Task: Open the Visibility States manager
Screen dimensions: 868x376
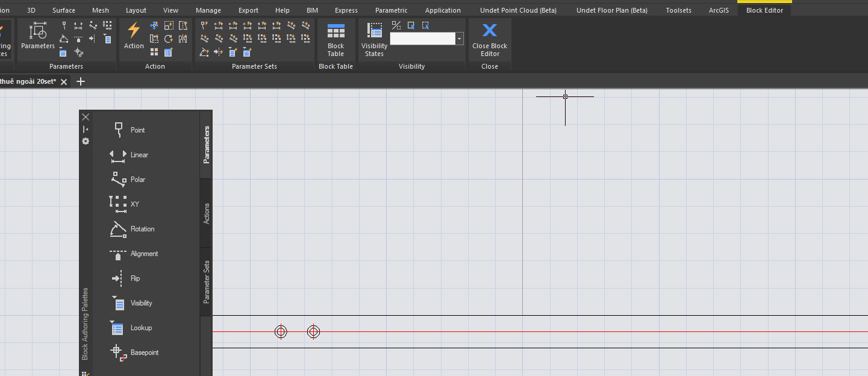Action: coord(374,40)
